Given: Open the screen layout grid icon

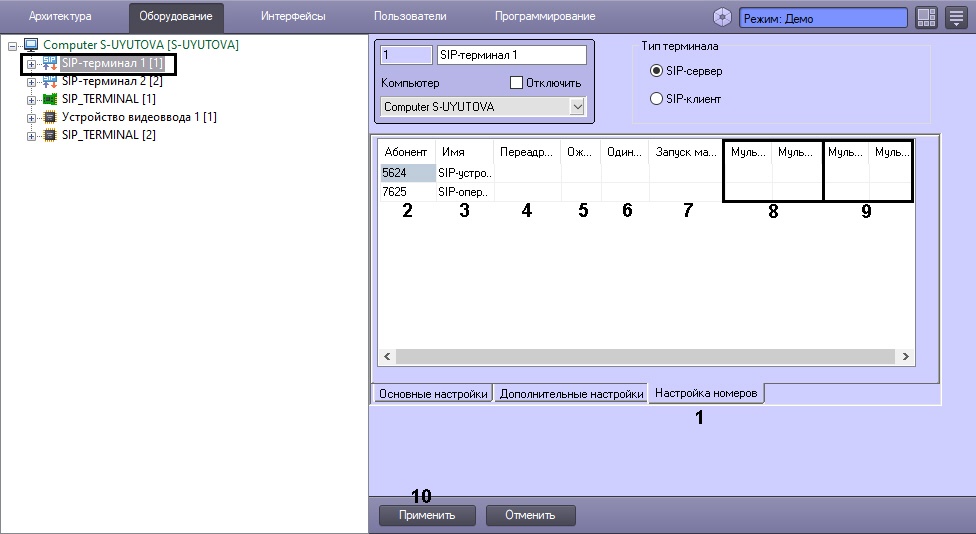Looking at the screenshot, I should click(x=925, y=17).
